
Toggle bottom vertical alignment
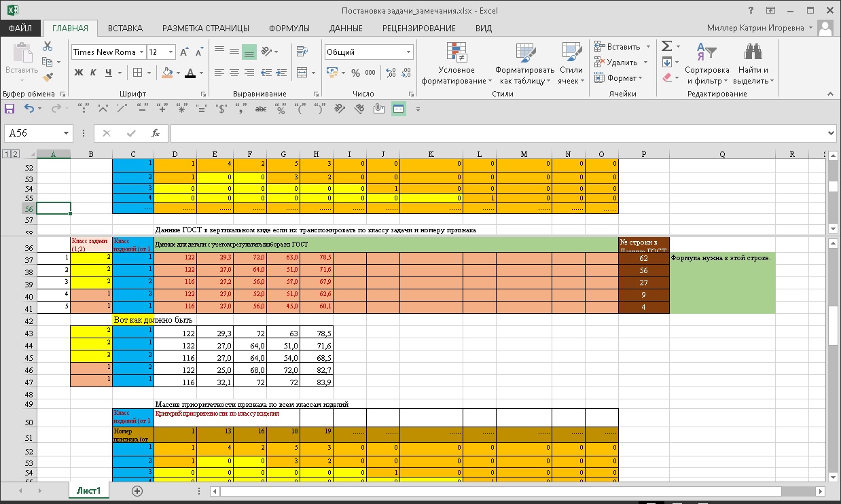pyautogui.click(x=249, y=52)
